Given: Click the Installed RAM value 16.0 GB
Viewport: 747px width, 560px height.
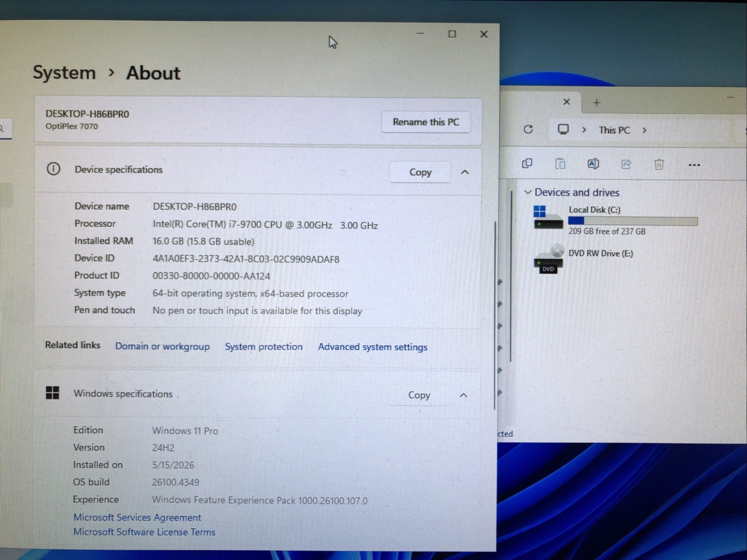Looking at the screenshot, I should [203, 241].
